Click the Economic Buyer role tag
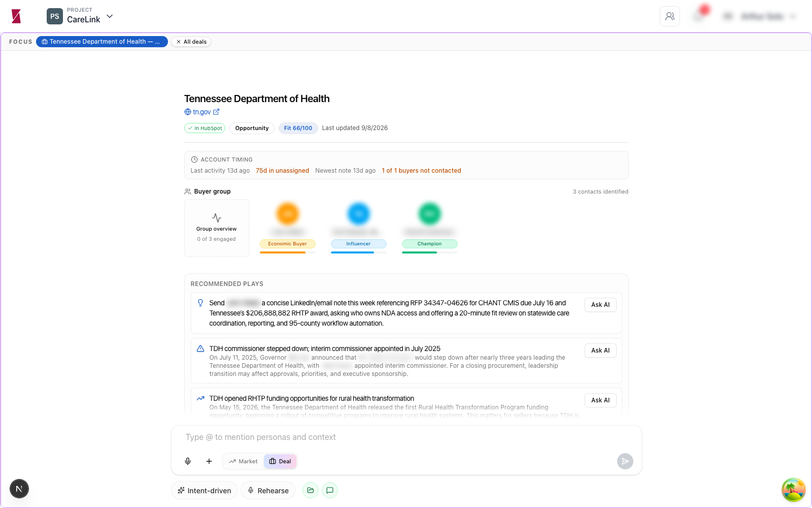 pyautogui.click(x=288, y=244)
